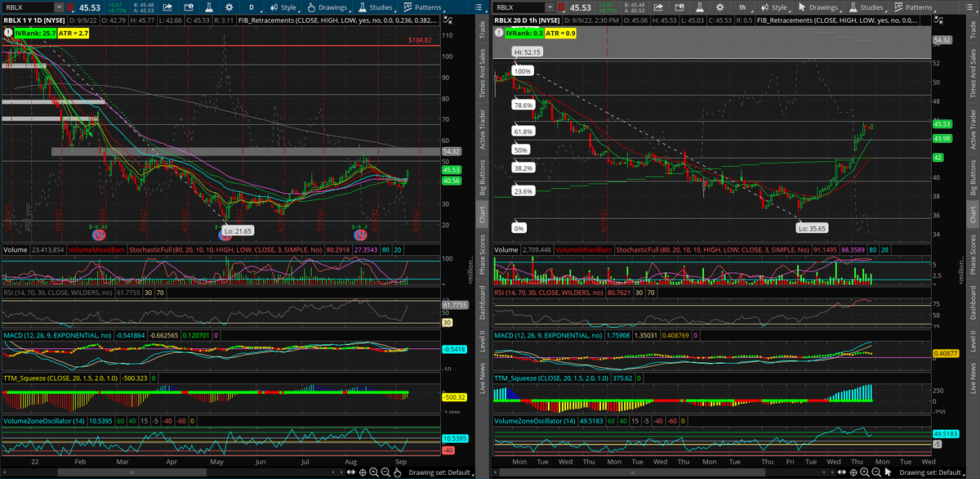The height and width of the screenshot is (479, 980).
Task: Select the pointer tool under right chart
Action: point(889,472)
